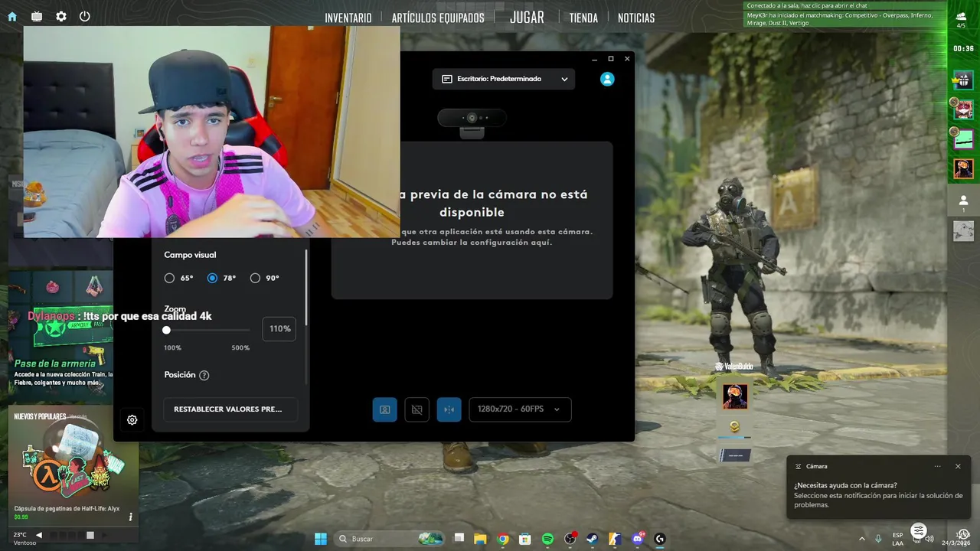980x551 pixels.
Task: Click the CS2 power/quit icon
Action: [85, 16]
